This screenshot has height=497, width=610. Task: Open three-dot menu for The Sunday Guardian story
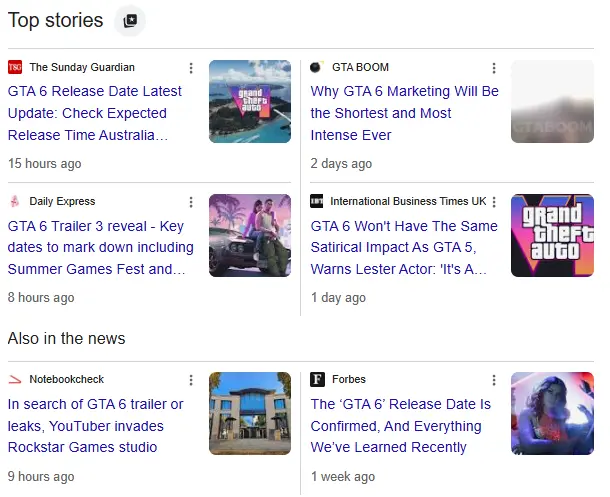coord(191,68)
